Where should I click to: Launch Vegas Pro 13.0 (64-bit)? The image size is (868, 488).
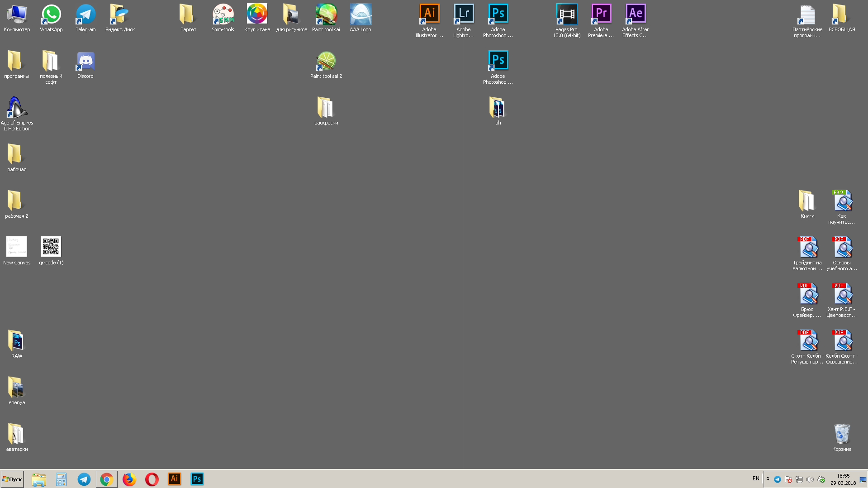[x=566, y=21]
